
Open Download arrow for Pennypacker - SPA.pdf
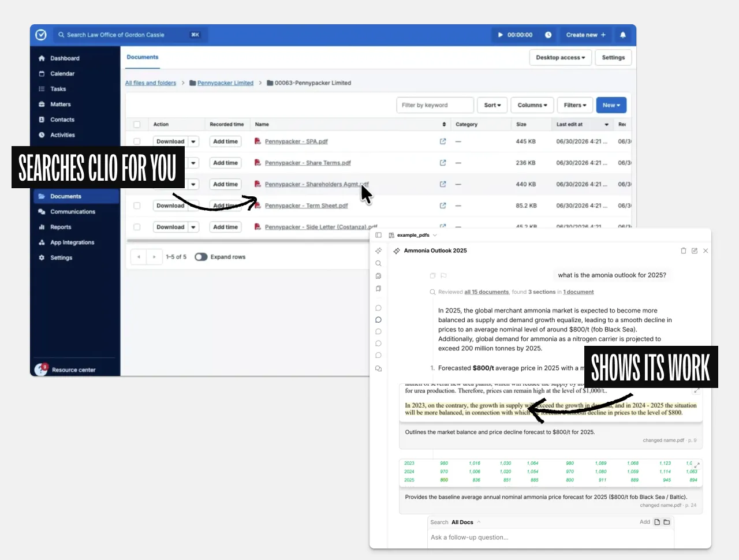pos(193,141)
